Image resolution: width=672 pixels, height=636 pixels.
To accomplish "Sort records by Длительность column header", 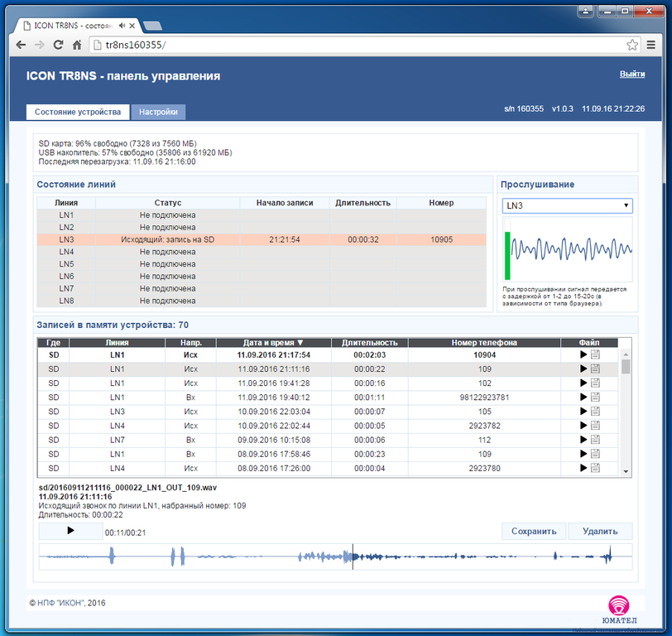I will pyautogui.click(x=370, y=343).
